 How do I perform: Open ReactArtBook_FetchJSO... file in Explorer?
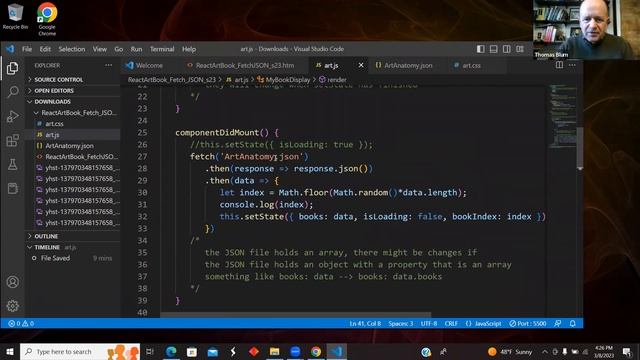tap(73, 157)
